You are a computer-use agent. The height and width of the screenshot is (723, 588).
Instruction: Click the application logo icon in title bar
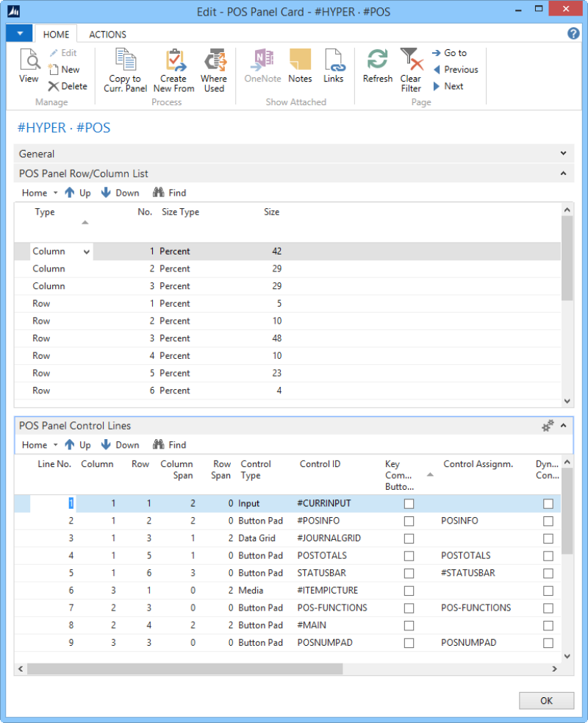(x=14, y=11)
